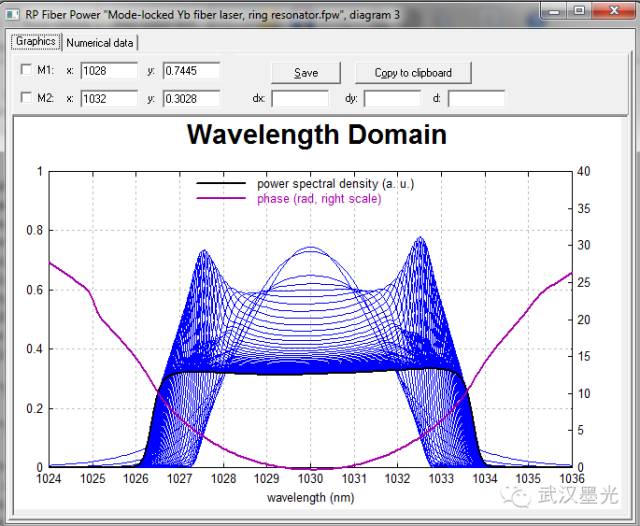Close the diagram 3 window
Image resolution: width=640 pixels, height=526 pixels.
tap(614, 11)
